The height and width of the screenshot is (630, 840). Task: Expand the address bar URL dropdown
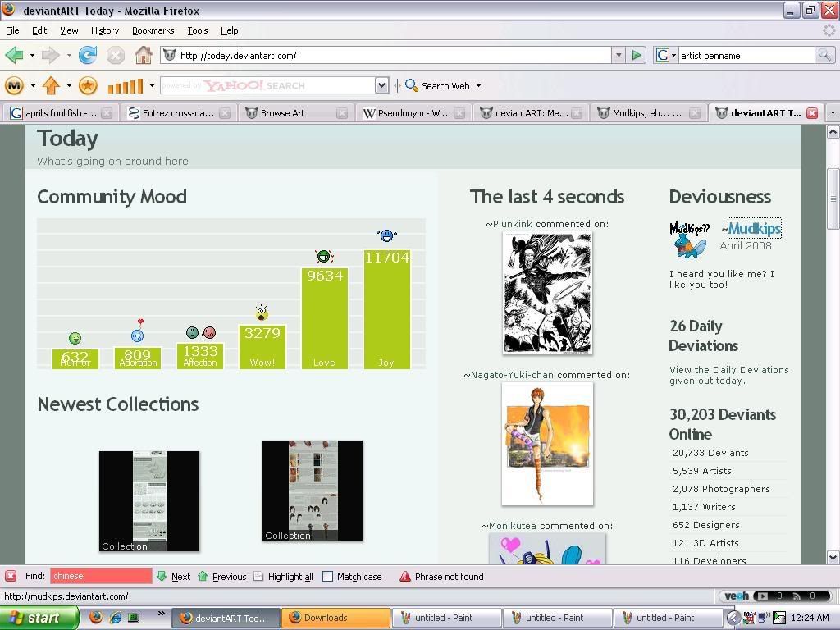(x=619, y=55)
